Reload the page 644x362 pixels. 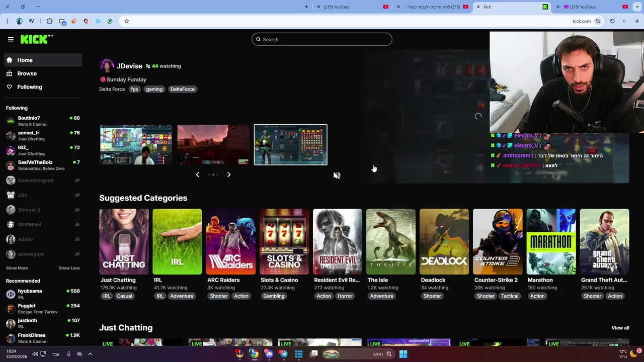[x=612, y=21]
